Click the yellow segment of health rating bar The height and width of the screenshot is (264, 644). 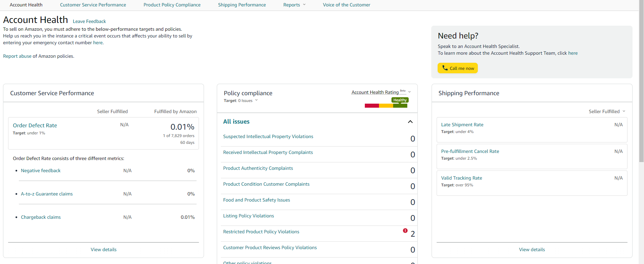pos(386,106)
